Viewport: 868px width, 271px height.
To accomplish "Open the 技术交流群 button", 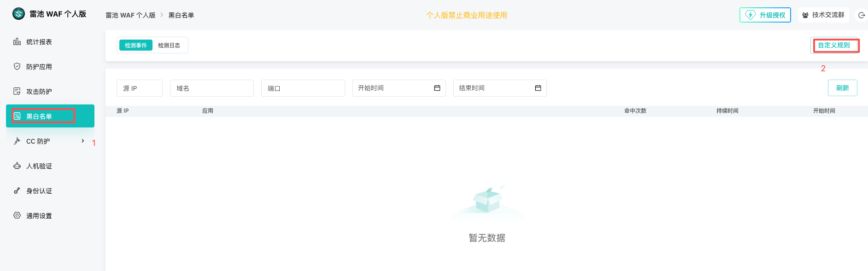I will click(823, 15).
